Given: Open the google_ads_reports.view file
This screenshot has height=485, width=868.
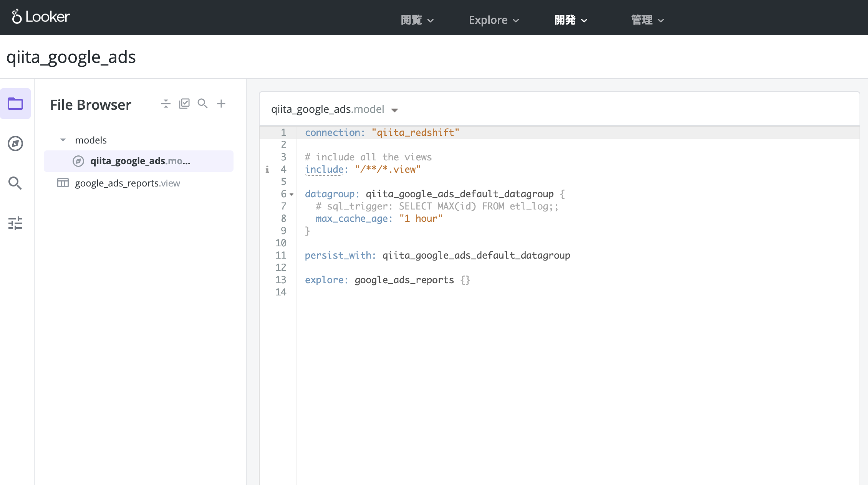Looking at the screenshot, I should (128, 183).
